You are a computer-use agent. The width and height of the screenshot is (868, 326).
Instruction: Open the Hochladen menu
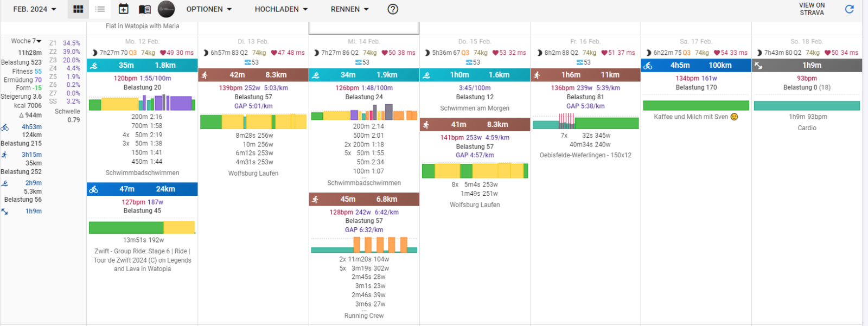pos(281,9)
